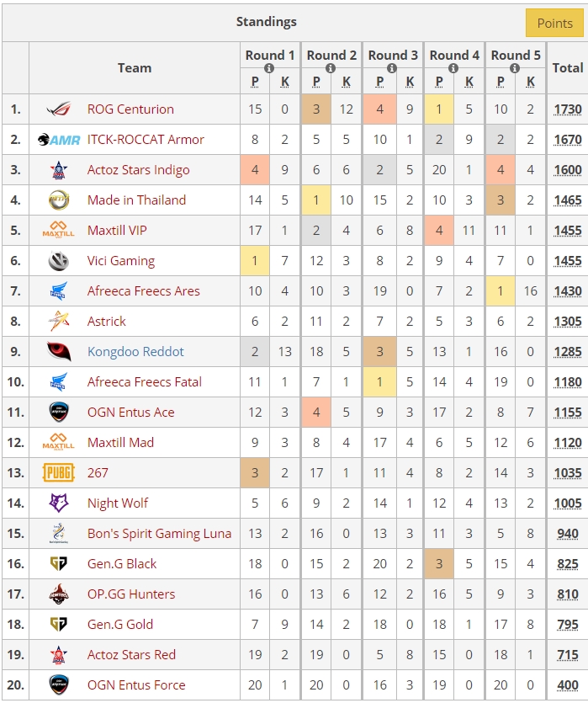Click the Round 5 column header

tap(516, 56)
